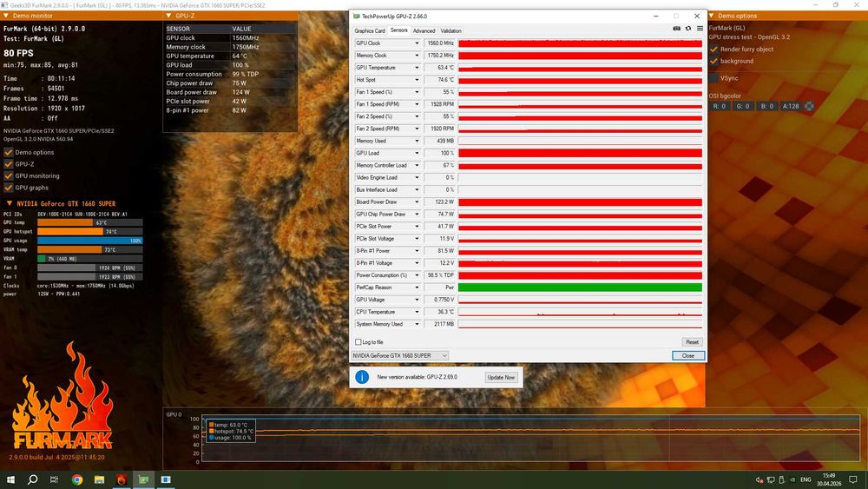Open the GPU Temperature sensor dropdown

point(417,68)
